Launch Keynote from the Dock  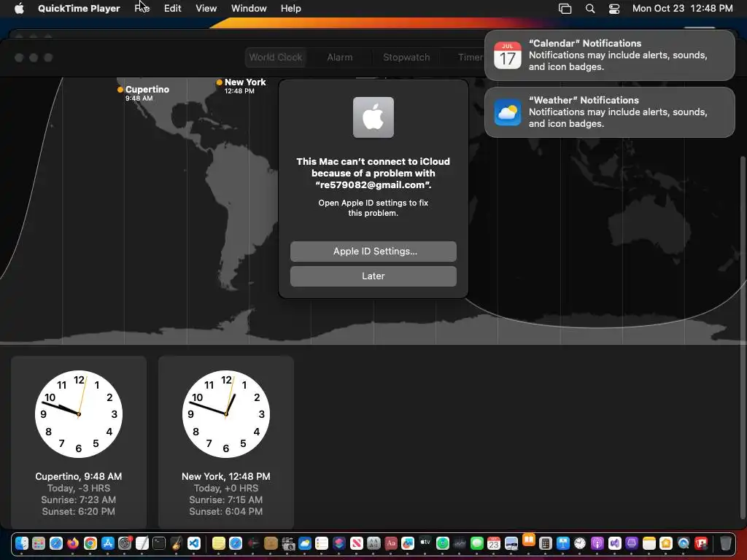coord(563,542)
